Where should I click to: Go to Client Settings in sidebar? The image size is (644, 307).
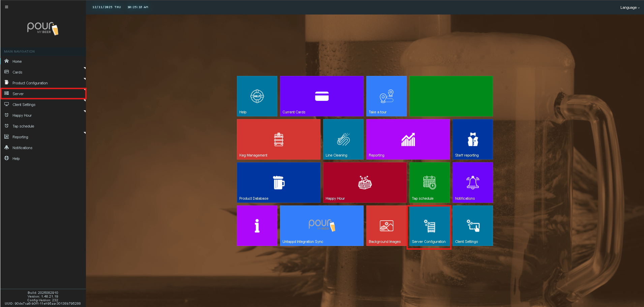tap(24, 105)
